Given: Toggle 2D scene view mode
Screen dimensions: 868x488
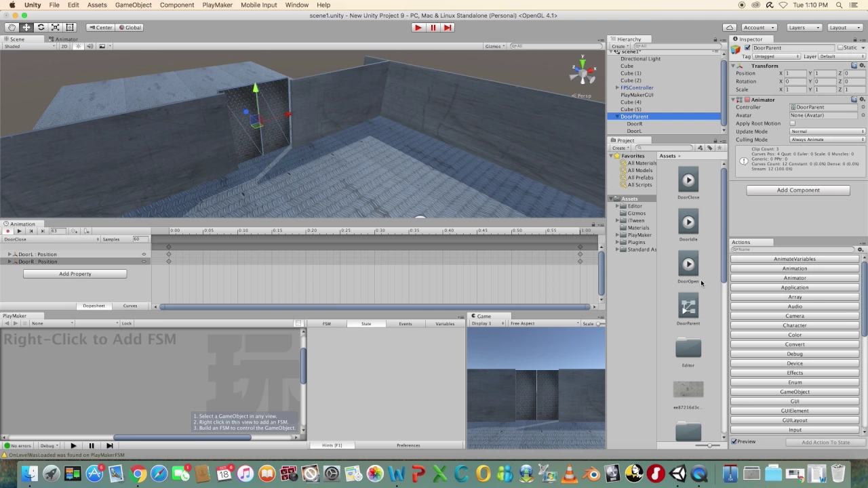Looking at the screenshot, I should [64, 46].
